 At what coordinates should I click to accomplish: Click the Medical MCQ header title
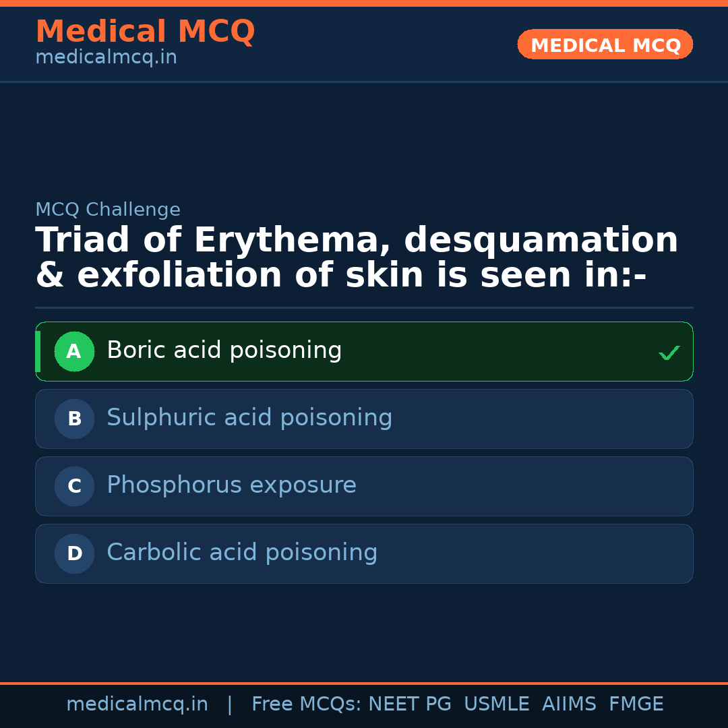145,32
